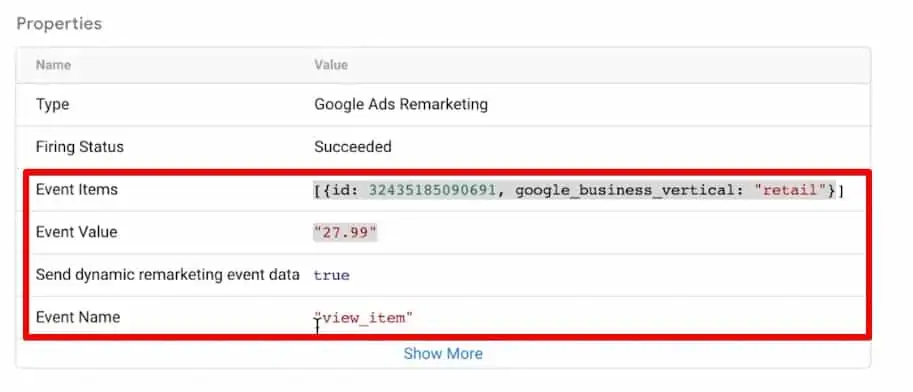913x392 pixels.
Task: Click the "27.99" Event Value
Action: pyautogui.click(x=345, y=232)
